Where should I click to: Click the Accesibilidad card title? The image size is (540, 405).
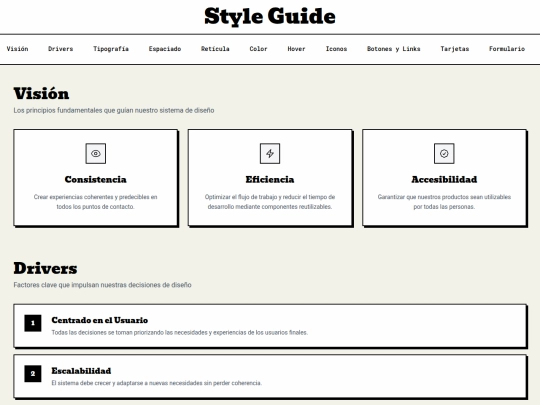coord(444,179)
